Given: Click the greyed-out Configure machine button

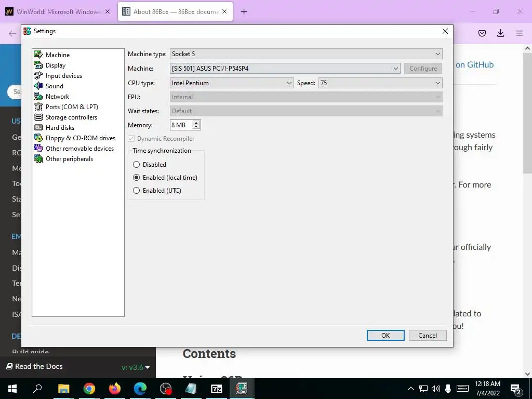Looking at the screenshot, I should pyautogui.click(x=423, y=68).
